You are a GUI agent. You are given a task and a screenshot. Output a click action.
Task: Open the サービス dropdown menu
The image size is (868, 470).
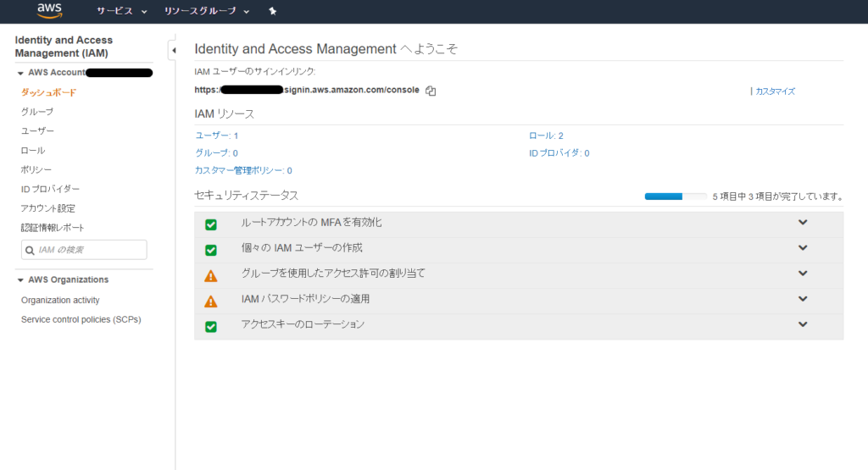122,11
